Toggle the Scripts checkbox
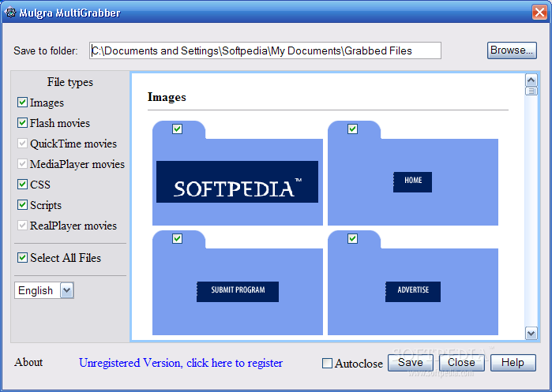 coord(23,204)
